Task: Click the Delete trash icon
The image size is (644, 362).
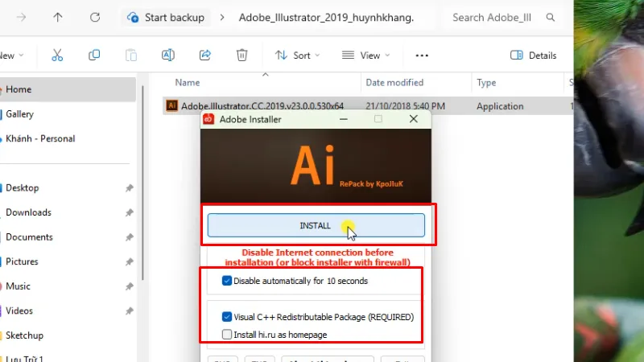Action: pos(242,55)
